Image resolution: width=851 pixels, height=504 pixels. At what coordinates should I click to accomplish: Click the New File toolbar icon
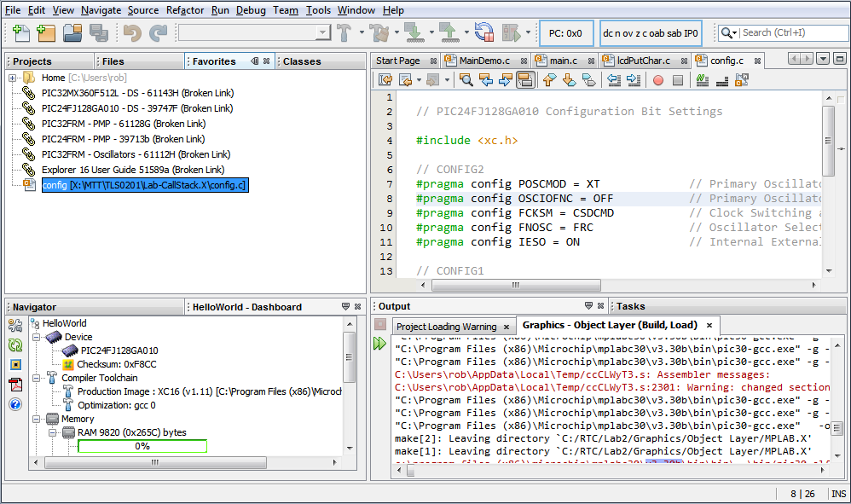[21, 33]
